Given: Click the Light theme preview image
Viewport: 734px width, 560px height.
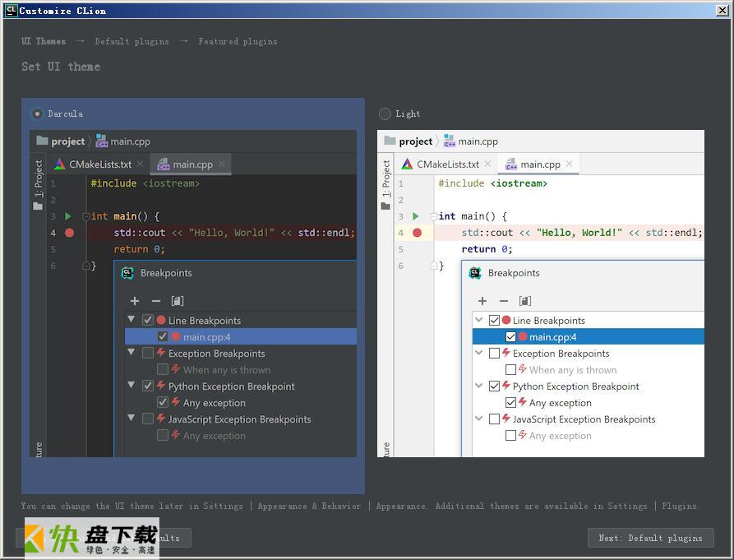Looking at the screenshot, I should [x=541, y=294].
